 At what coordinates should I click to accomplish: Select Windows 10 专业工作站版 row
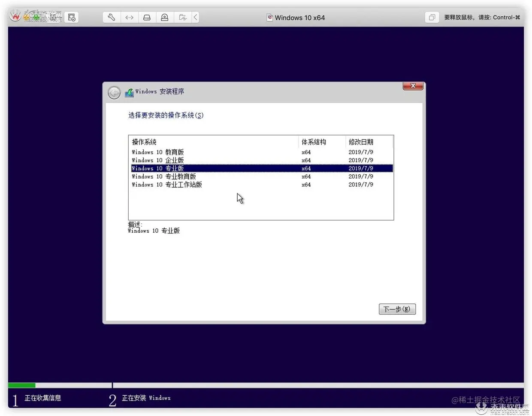click(261, 185)
